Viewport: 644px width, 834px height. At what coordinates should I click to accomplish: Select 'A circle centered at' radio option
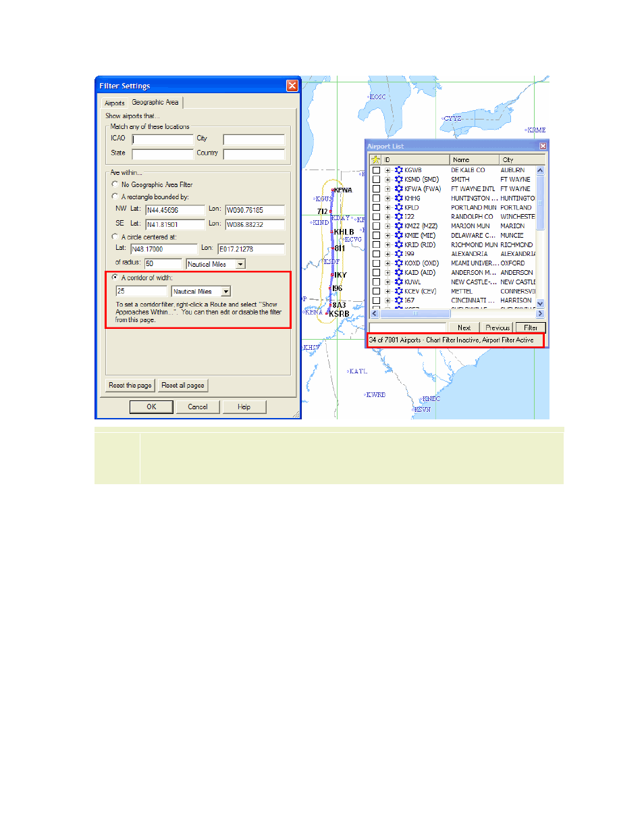(x=115, y=237)
